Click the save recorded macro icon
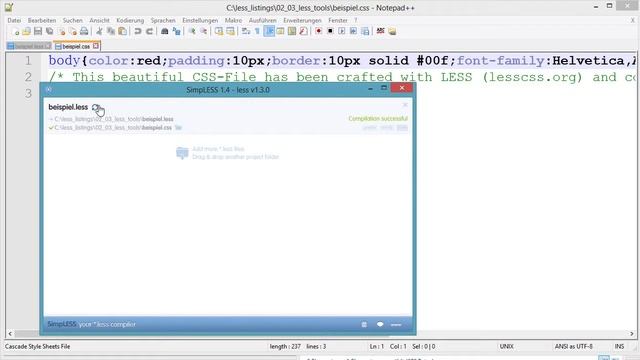The width and height of the screenshot is (640, 360). (365, 31)
